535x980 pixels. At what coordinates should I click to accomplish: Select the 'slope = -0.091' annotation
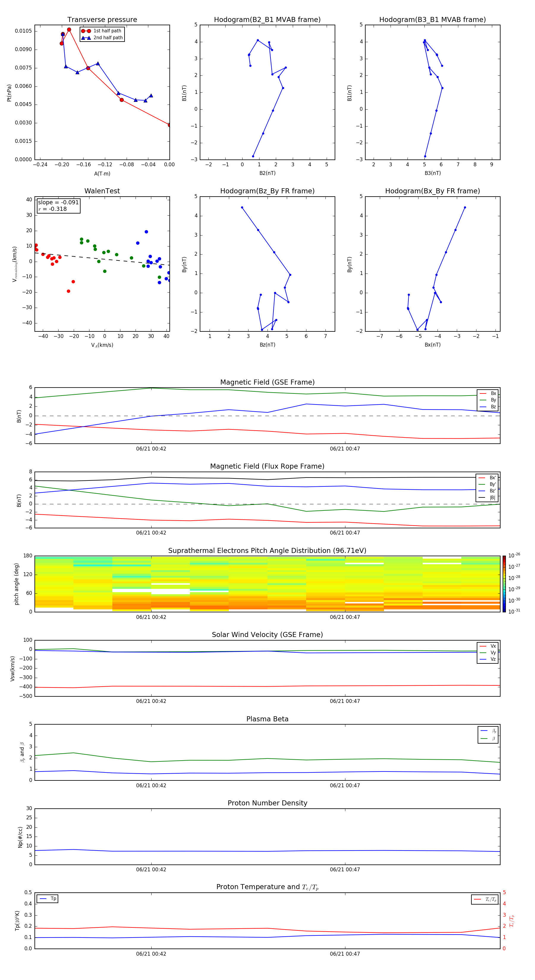pos(58,203)
